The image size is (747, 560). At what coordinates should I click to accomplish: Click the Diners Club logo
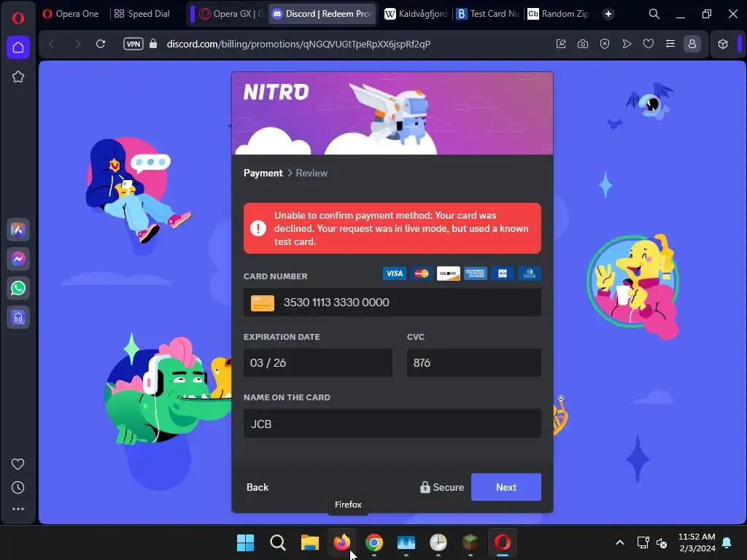pos(530,273)
